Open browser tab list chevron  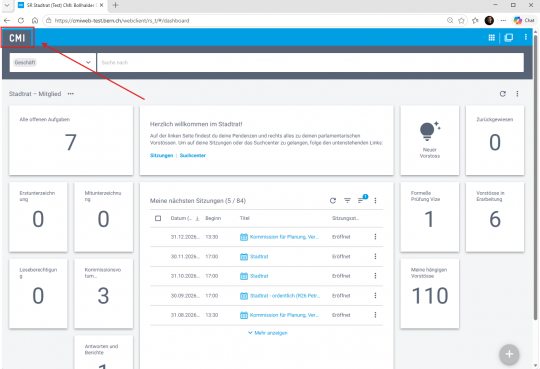[7, 5]
